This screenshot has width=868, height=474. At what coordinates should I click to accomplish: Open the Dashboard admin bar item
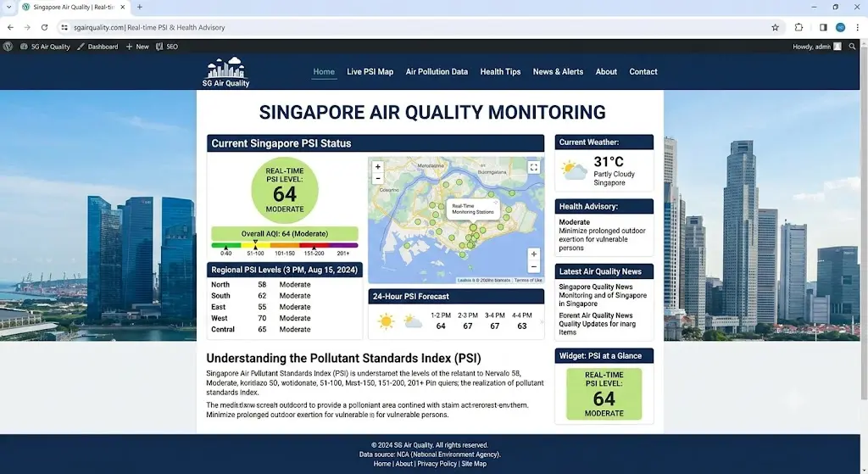pos(97,47)
